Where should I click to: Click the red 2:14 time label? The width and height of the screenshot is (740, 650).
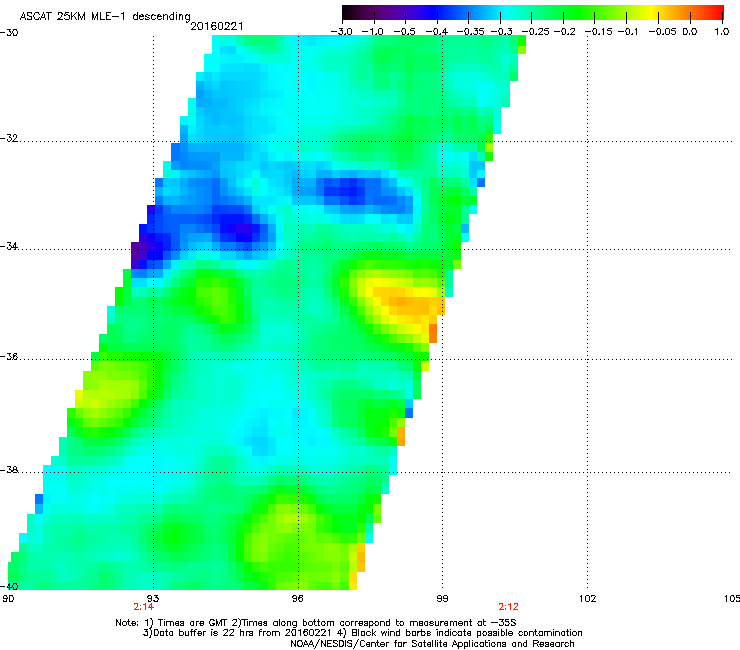click(x=143, y=607)
